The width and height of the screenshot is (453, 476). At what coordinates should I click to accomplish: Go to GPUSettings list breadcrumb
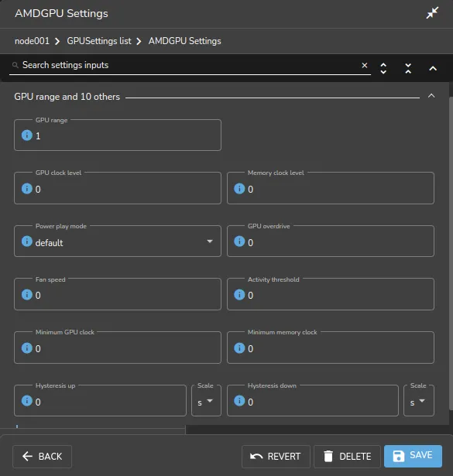(99, 41)
